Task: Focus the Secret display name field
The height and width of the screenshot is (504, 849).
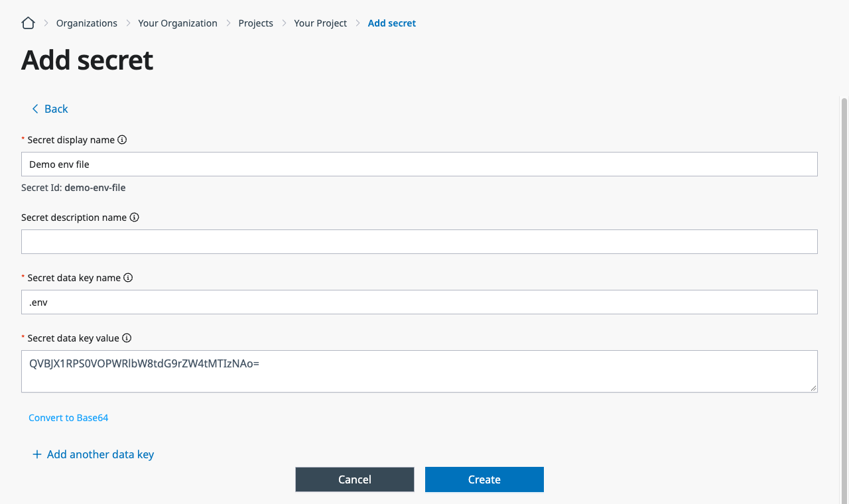Action: (419, 164)
